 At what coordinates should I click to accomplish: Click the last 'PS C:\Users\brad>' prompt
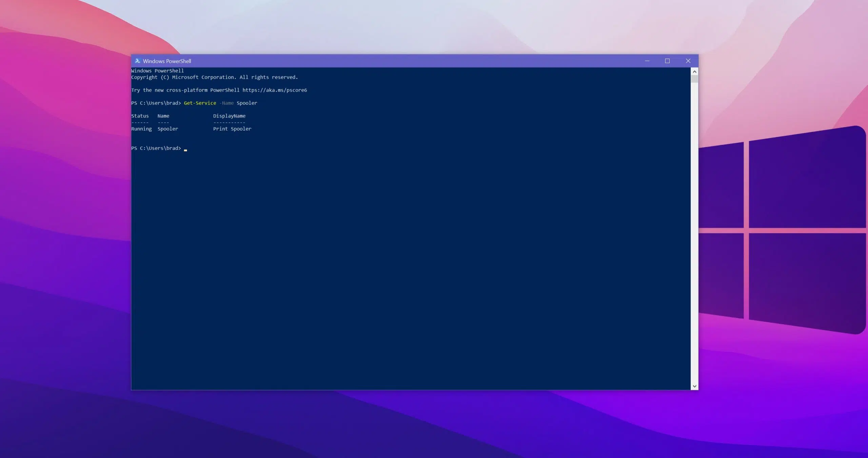tap(156, 148)
